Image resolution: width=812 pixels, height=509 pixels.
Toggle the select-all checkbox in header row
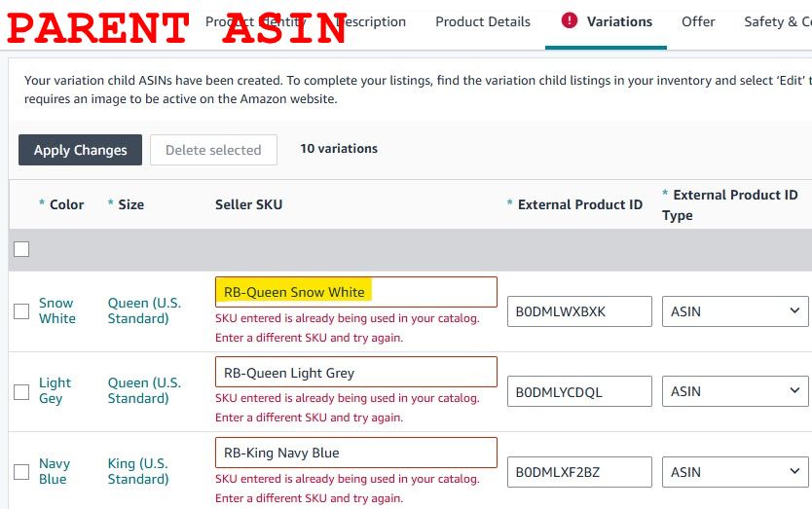[21, 249]
